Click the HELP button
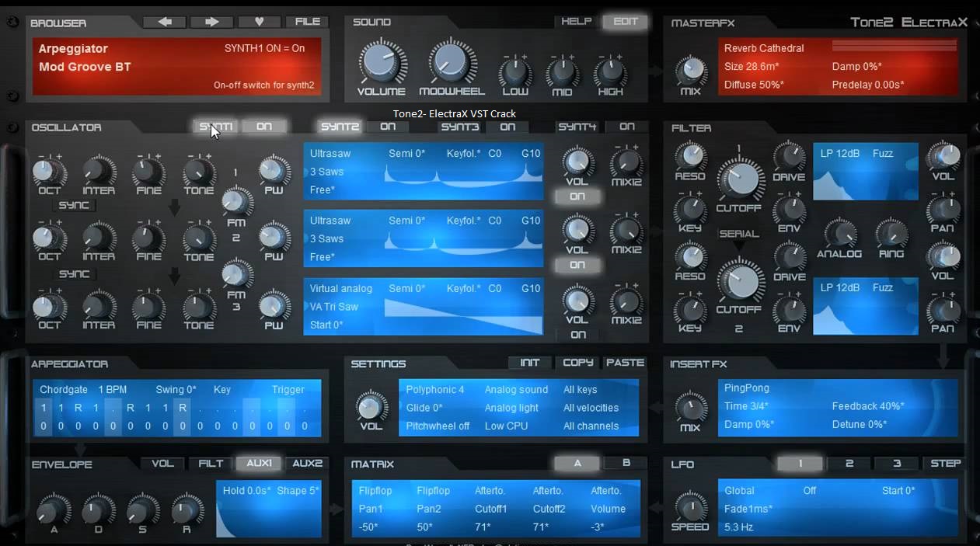This screenshot has height=546, width=980. (x=577, y=22)
